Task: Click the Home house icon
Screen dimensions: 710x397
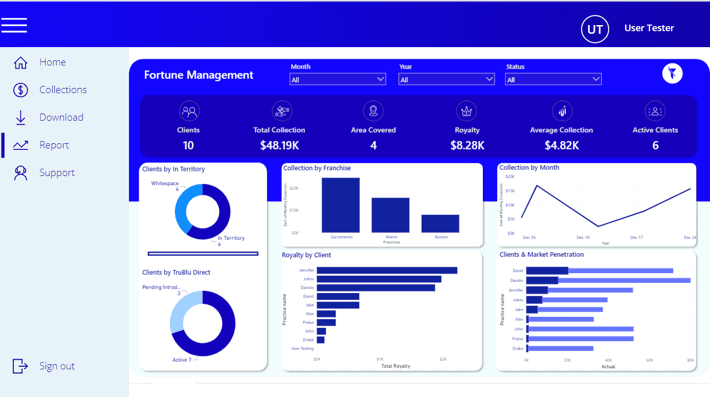Action: [x=20, y=62]
